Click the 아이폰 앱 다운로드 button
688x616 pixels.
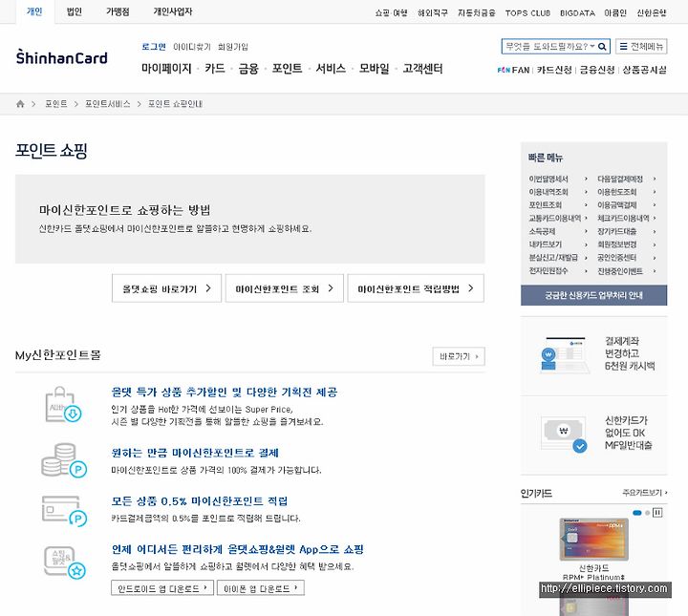pos(261,588)
